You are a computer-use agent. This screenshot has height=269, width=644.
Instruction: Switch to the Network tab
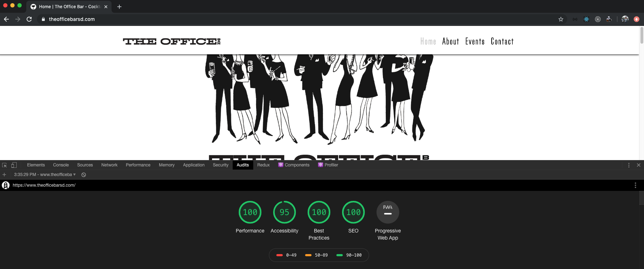(x=109, y=165)
